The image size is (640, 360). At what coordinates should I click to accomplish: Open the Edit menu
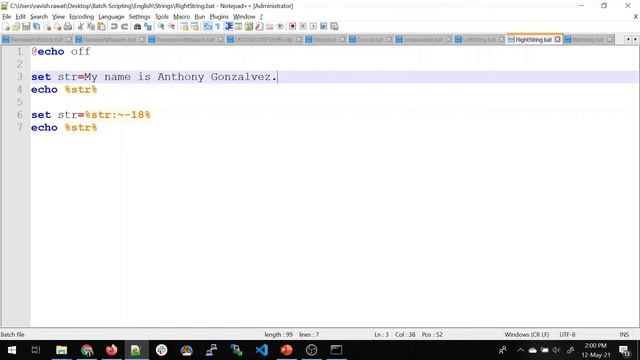(x=20, y=17)
